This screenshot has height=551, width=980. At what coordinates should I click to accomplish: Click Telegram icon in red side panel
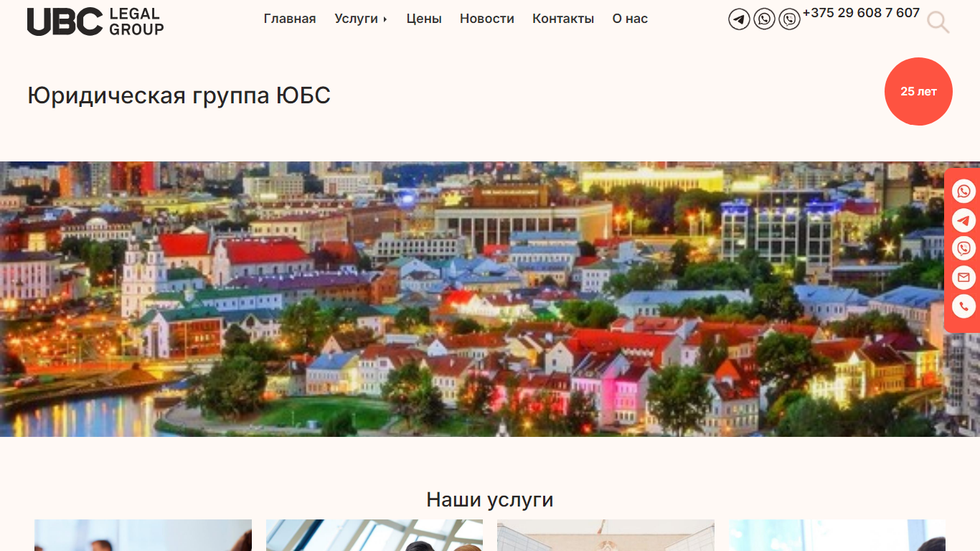pos(963,220)
